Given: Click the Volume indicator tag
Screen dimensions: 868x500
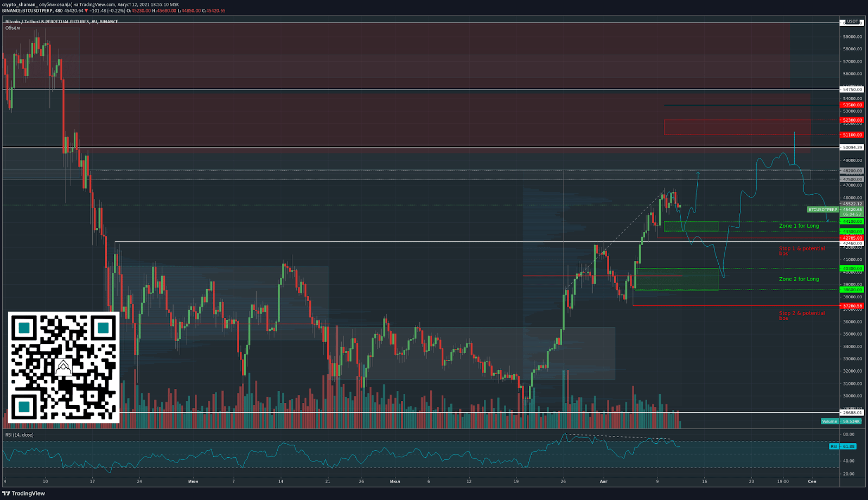Looking at the screenshot, I should pos(829,421).
